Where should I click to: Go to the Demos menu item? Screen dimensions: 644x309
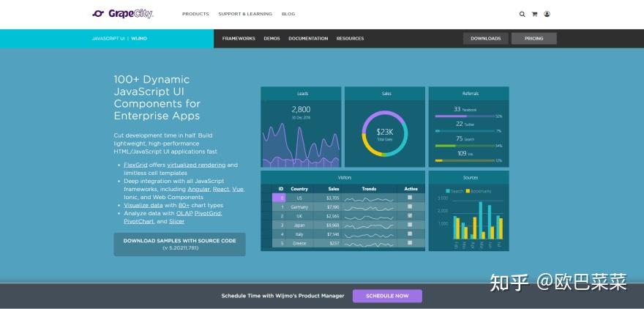(x=272, y=39)
